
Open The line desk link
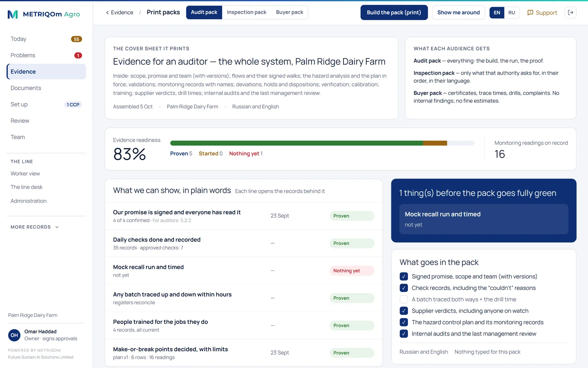tap(26, 187)
